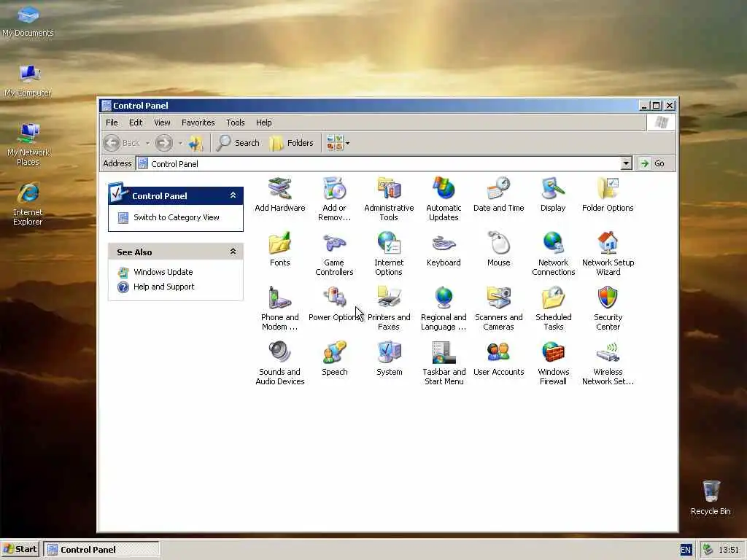The height and width of the screenshot is (560, 747).
Task: Open the Start menu
Action: click(x=20, y=549)
